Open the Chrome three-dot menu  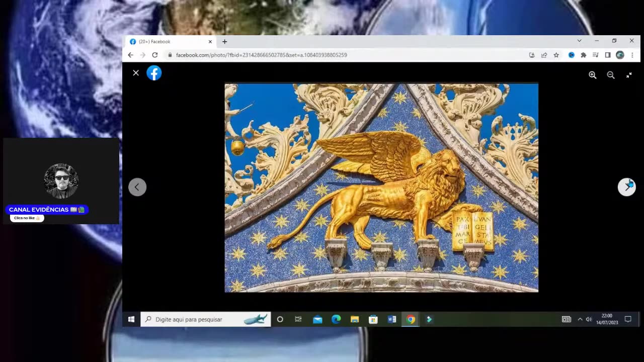[x=632, y=55]
